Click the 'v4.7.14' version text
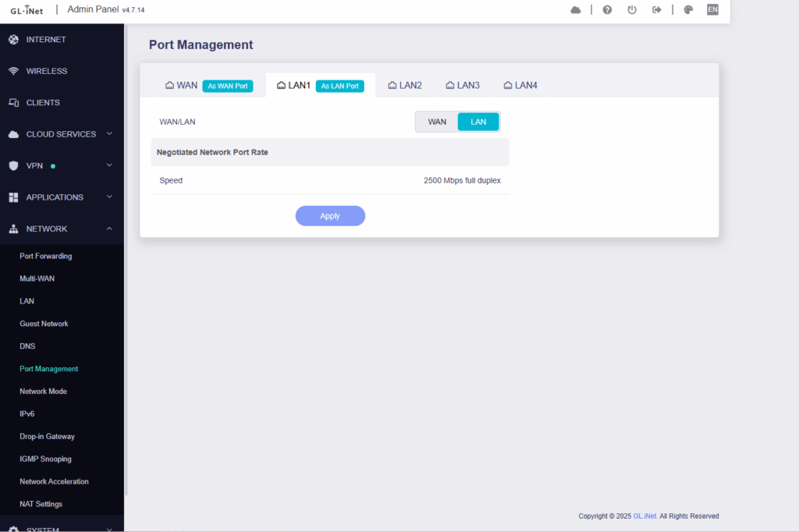799x532 pixels. (x=133, y=10)
